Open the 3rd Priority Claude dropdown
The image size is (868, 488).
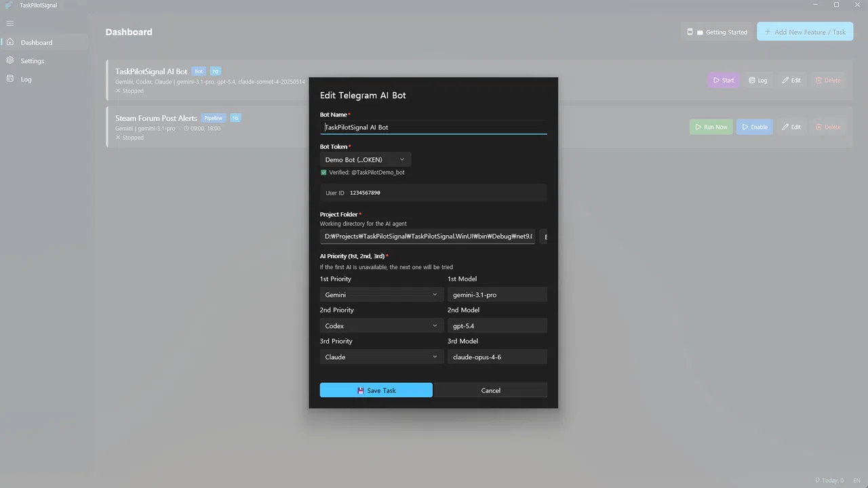[382, 357]
